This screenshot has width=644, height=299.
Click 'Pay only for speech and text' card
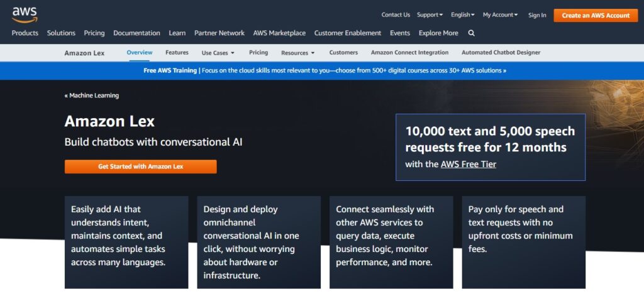pos(524,242)
